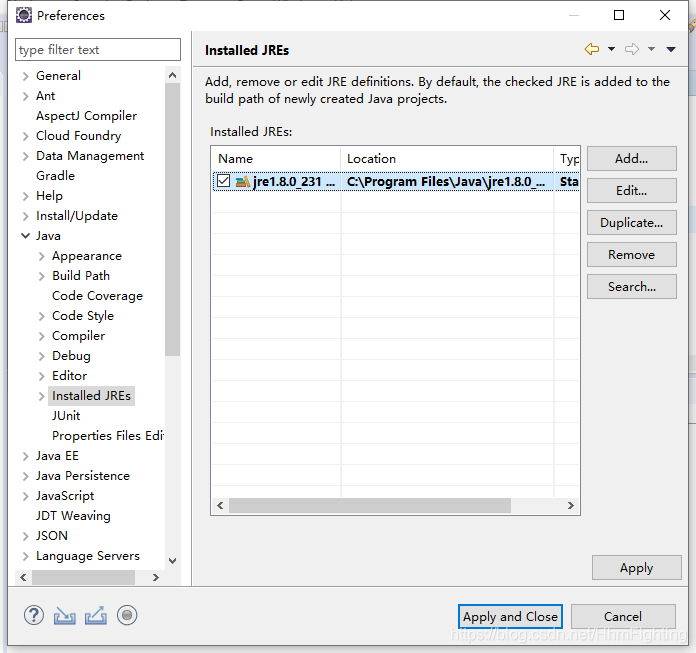Image resolution: width=696 pixels, height=653 pixels.
Task: Expand the Appearance subtree
Action: [42, 256]
